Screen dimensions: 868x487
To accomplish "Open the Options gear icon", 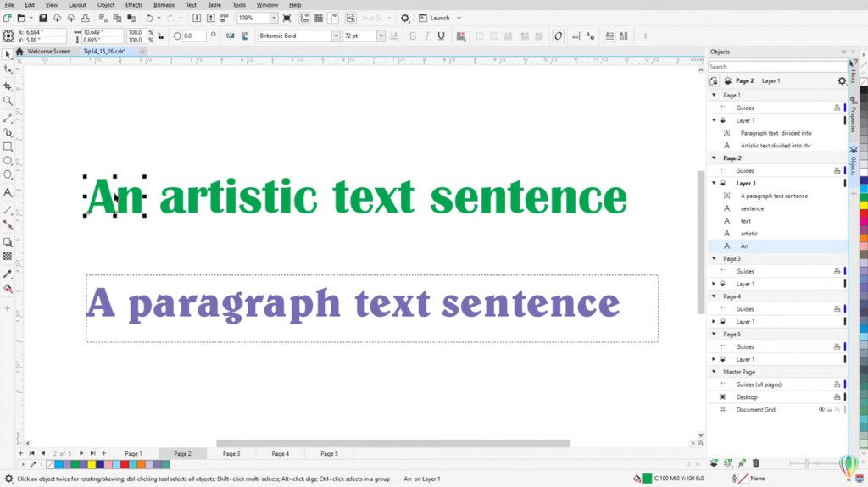I will [x=405, y=19].
